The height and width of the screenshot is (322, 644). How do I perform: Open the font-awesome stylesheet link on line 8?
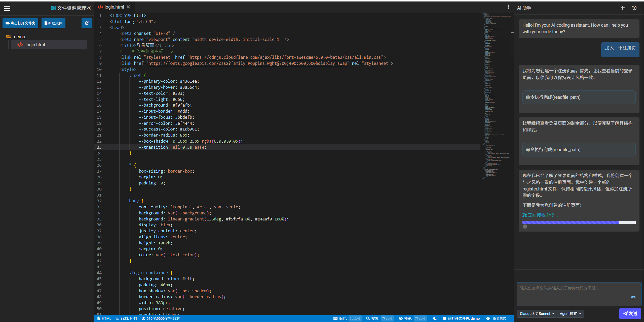pyautogui.click(x=285, y=57)
